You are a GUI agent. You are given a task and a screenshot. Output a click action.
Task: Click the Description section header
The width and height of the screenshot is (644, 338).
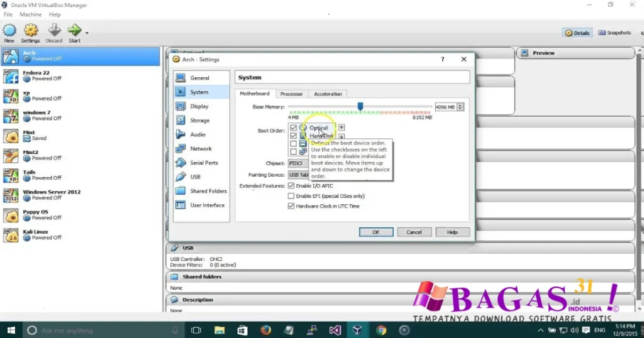point(401,300)
